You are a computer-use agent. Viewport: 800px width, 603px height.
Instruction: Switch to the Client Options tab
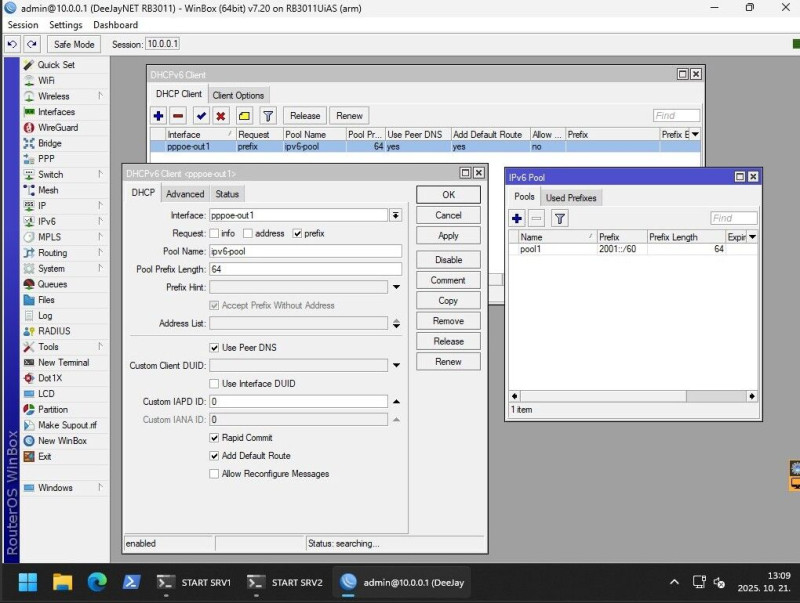coord(238,95)
